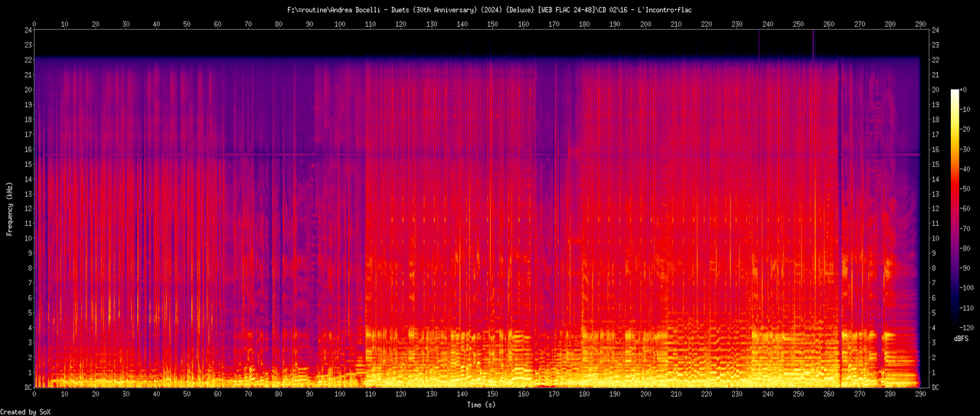
Task: Click "16" on the left frequency axis
Action: [x=28, y=149]
